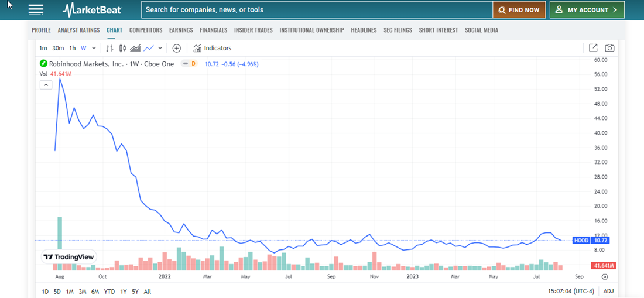
Task: Click the FIND NOW button
Action: 519,10
